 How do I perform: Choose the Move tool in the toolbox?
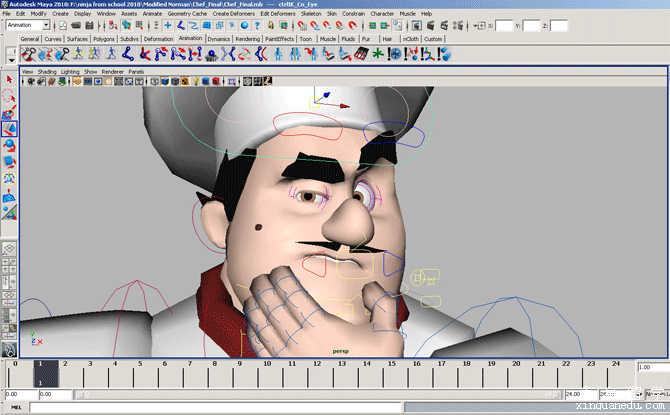9,129
